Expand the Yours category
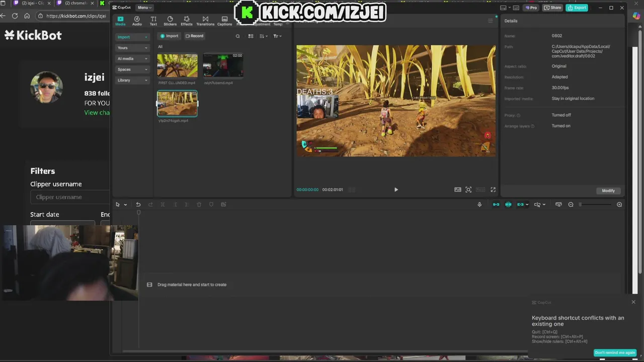The height and width of the screenshot is (362, 644). [x=132, y=48]
